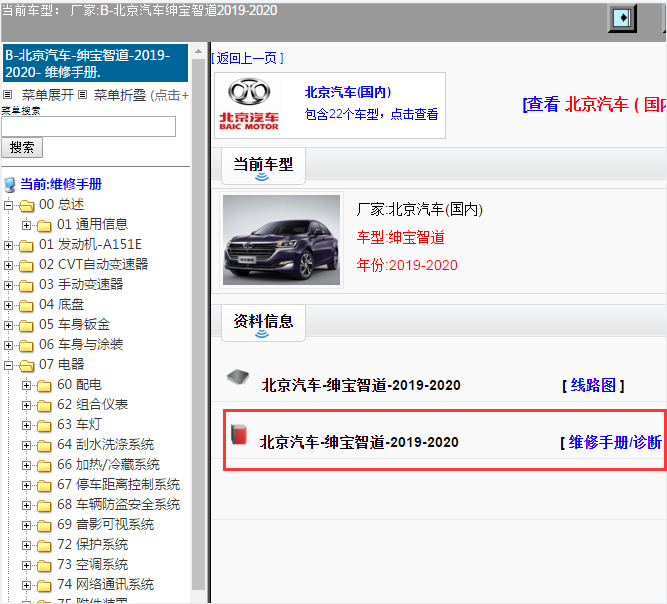This screenshot has height=604, width=667.
Task: Click the 搜索 button
Action: 22,148
